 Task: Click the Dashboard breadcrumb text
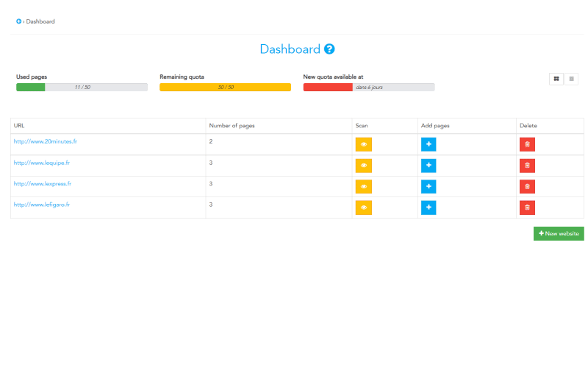point(40,21)
